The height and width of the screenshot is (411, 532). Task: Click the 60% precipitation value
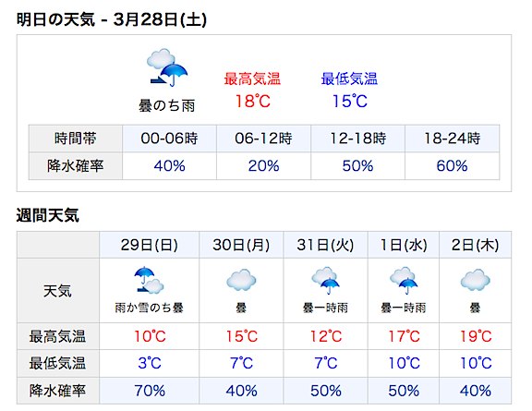(452, 166)
